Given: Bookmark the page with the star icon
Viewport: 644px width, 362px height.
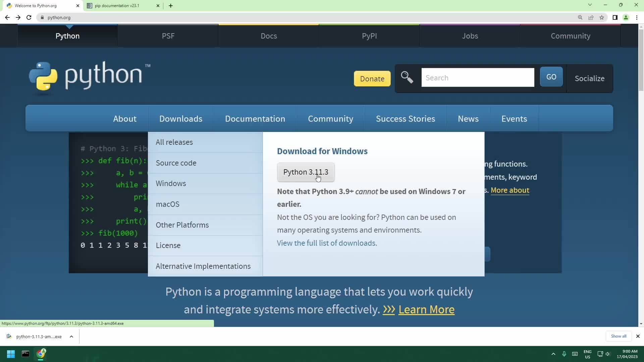Looking at the screenshot, I should click(x=602, y=17).
